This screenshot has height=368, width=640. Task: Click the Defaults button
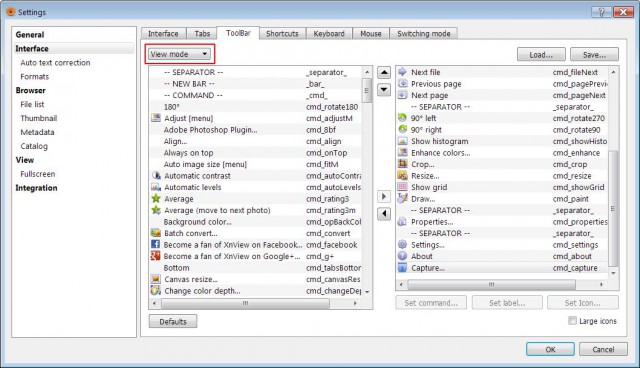click(x=173, y=321)
